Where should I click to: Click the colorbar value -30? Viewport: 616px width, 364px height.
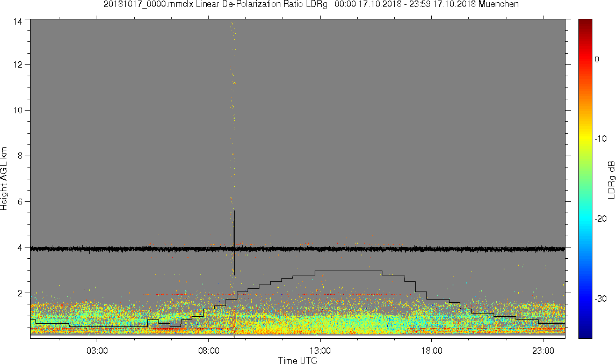tap(600, 299)
